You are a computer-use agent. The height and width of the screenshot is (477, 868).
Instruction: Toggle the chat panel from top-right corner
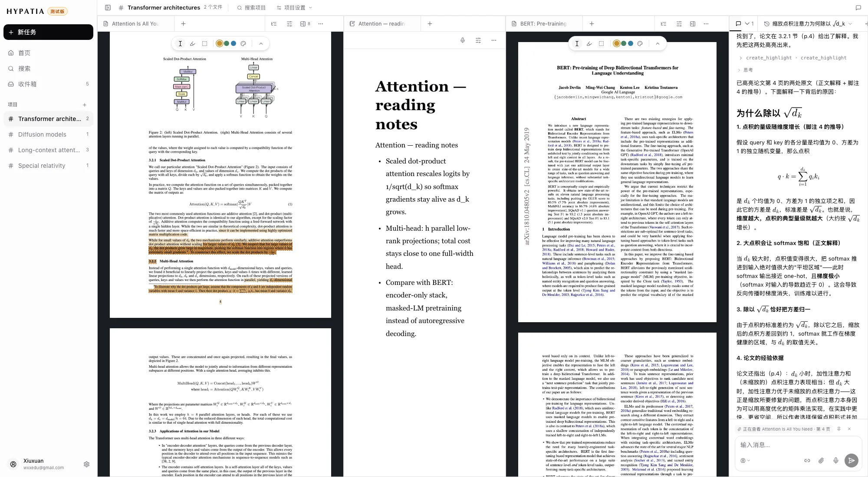click(858, 7)
